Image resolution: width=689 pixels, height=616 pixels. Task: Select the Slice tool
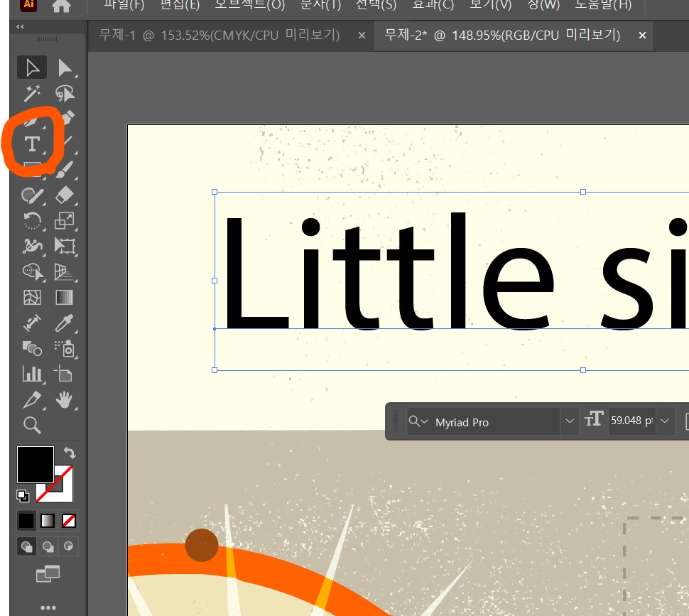tap(32, 400)
